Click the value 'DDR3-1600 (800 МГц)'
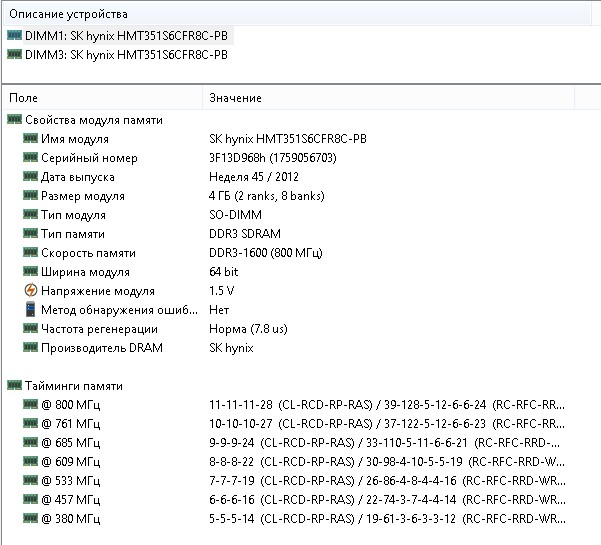This screenshot has height=545, width=601. tap(266, 253)
